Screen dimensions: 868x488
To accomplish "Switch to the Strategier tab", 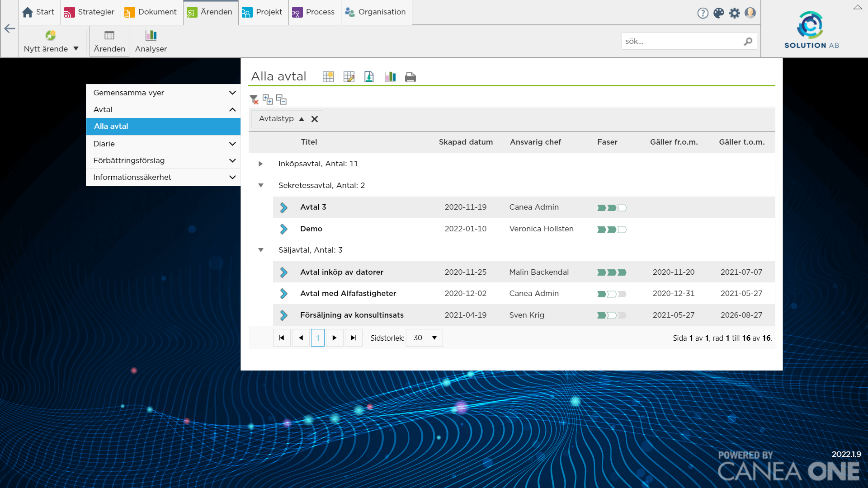I will click(x=90, y=12).
